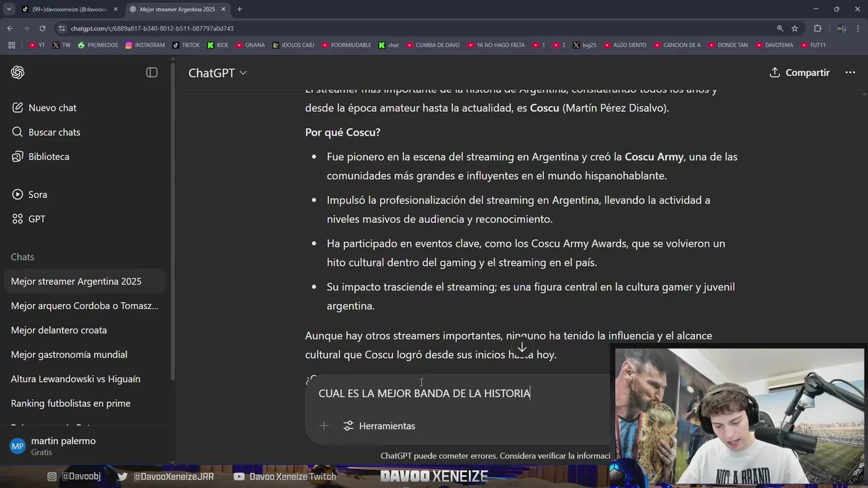
Task: Select the 'Mejor streamer Argentina 2025' browser tab
Action: (177, 9)
